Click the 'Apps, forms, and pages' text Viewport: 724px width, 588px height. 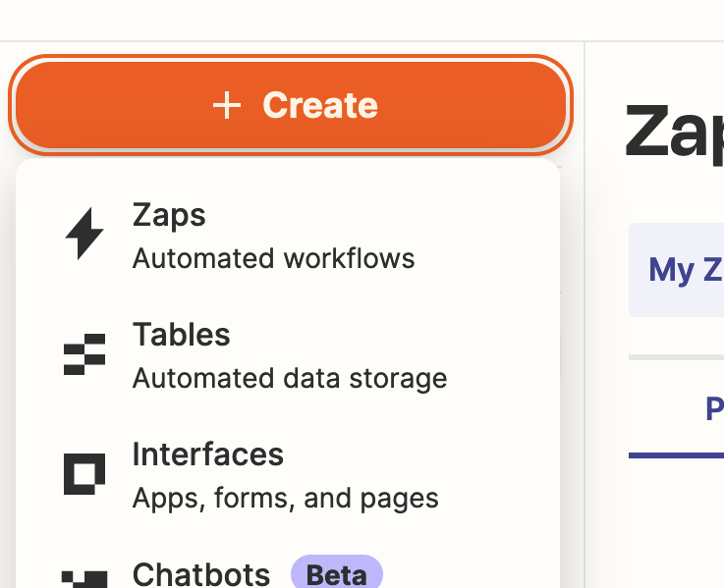tap(285, 499)
